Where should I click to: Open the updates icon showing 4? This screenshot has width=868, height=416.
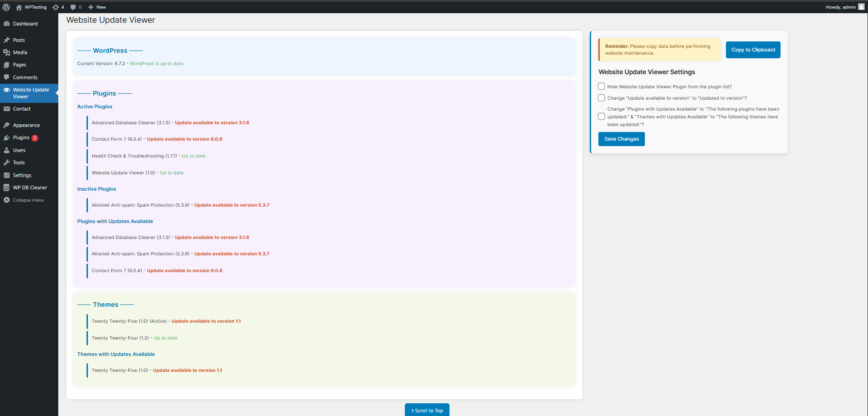[56, 7]
